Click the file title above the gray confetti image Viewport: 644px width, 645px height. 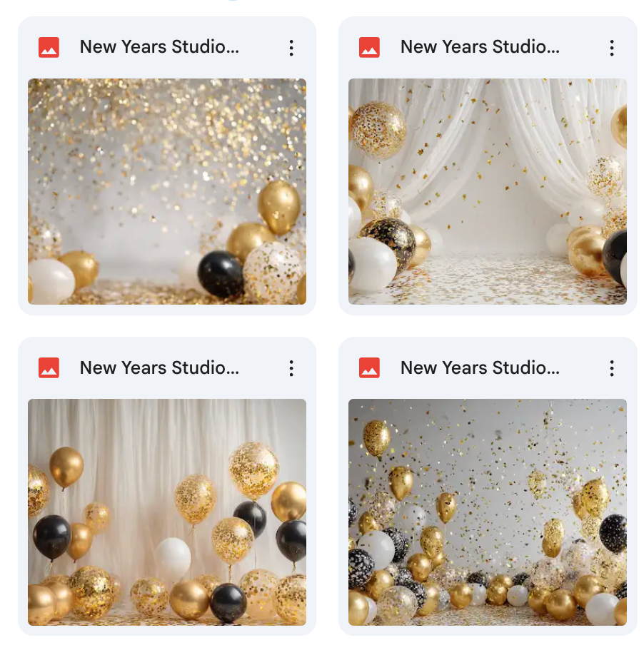(480, 367)
